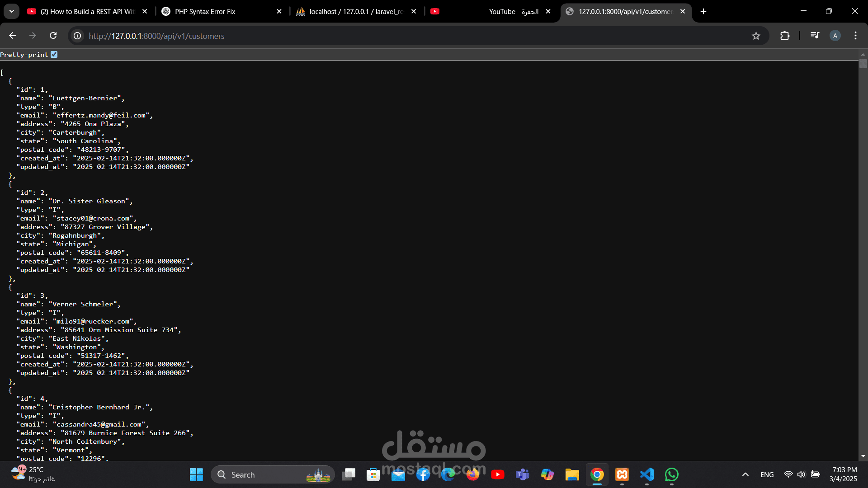Close the How to Build REST API tab

pyautogui.click(x=145, y=11)
